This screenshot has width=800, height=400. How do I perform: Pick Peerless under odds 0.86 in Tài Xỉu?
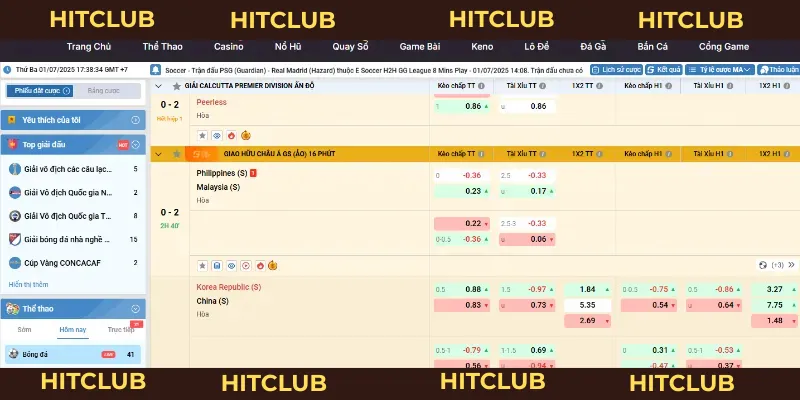527,107
